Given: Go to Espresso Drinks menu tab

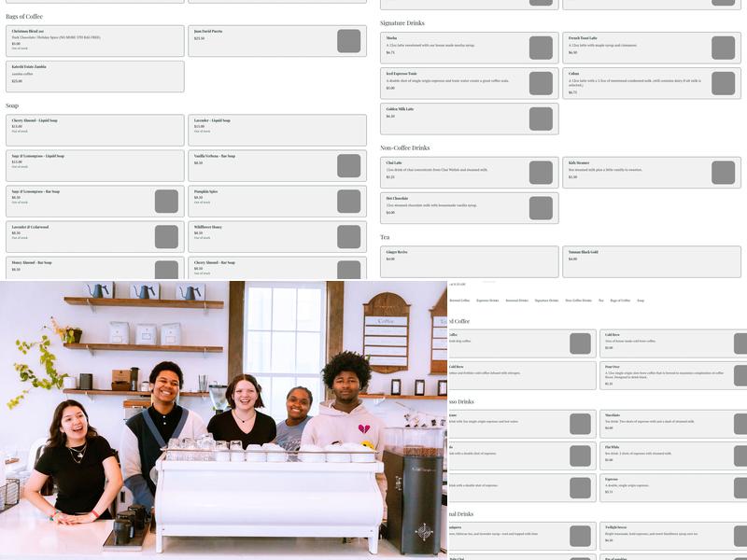Looking at the screenshot, I should tap(487, 301).
